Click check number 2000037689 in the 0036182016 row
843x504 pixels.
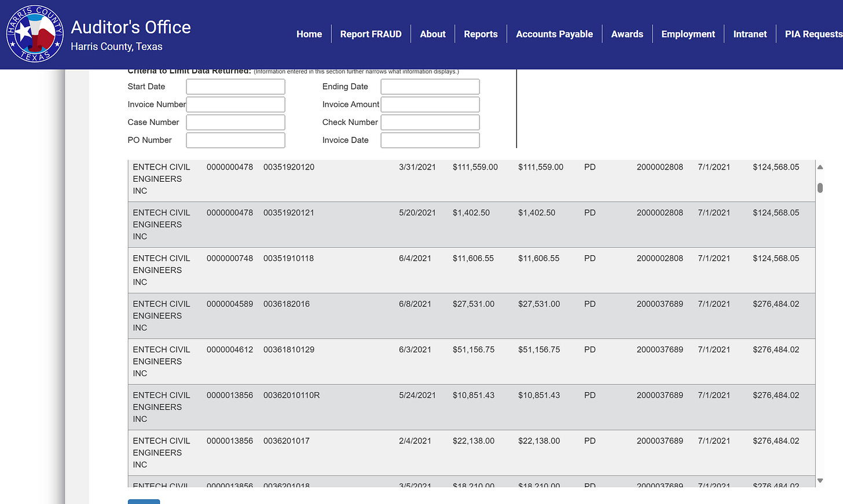tap(660, 304)
